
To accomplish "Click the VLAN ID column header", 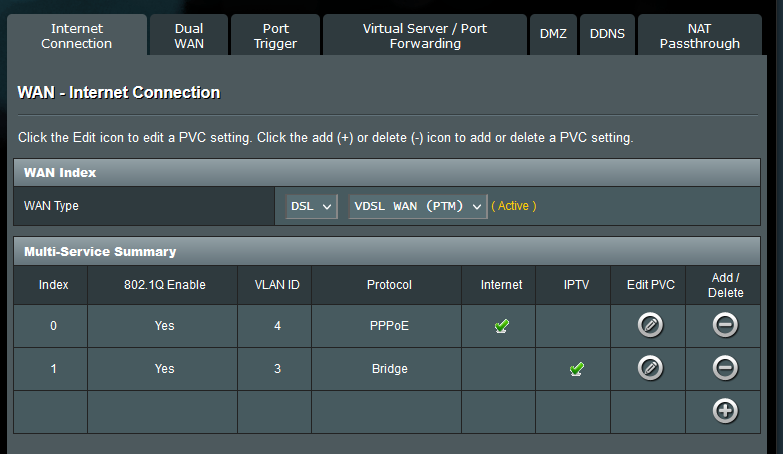I will pyautogui.click(x=277, y=285).
